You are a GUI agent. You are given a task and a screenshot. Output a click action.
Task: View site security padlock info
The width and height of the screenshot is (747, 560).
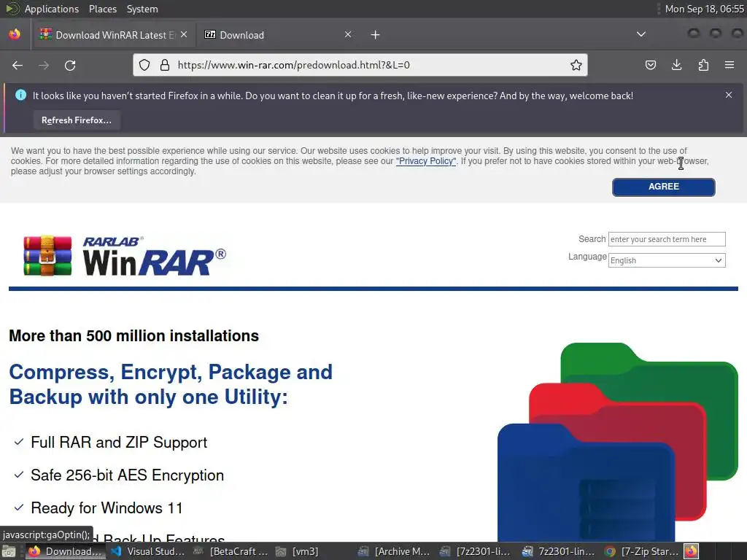[165, 65]
